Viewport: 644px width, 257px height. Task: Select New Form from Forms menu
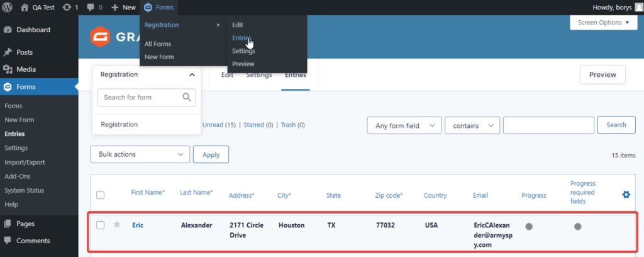click(x=159, y=57)
